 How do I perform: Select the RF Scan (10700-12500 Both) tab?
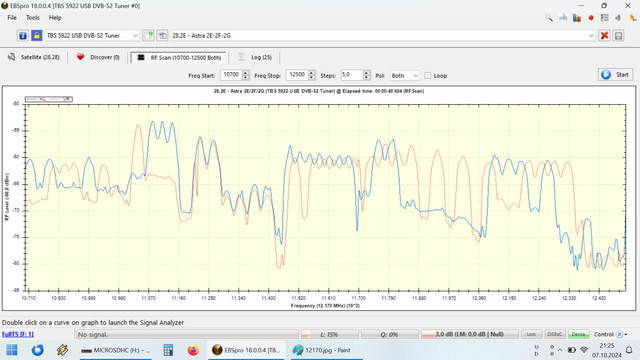[179, 57]
